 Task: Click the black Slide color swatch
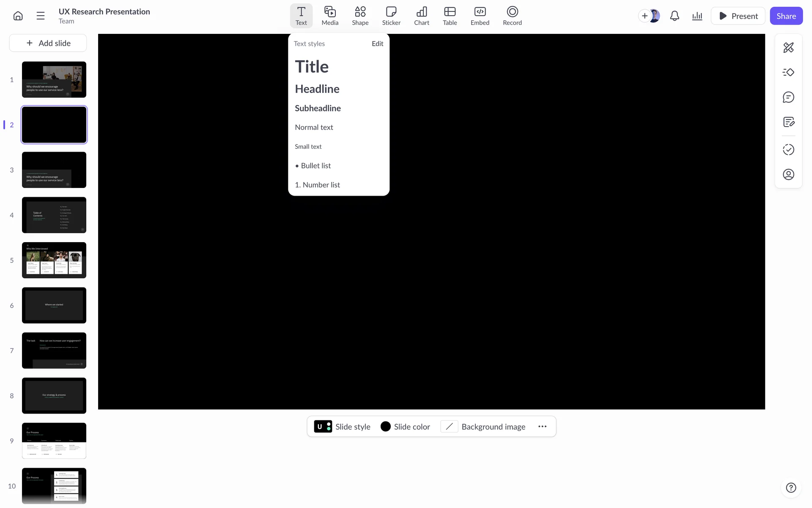pyautogui.click(x=385, y=427)
